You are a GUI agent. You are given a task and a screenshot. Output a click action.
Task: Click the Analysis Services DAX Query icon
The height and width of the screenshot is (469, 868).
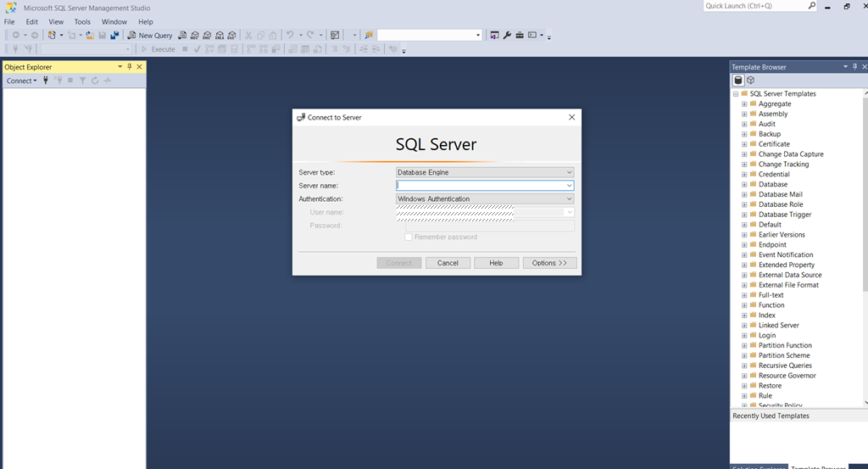coord(232,35)
